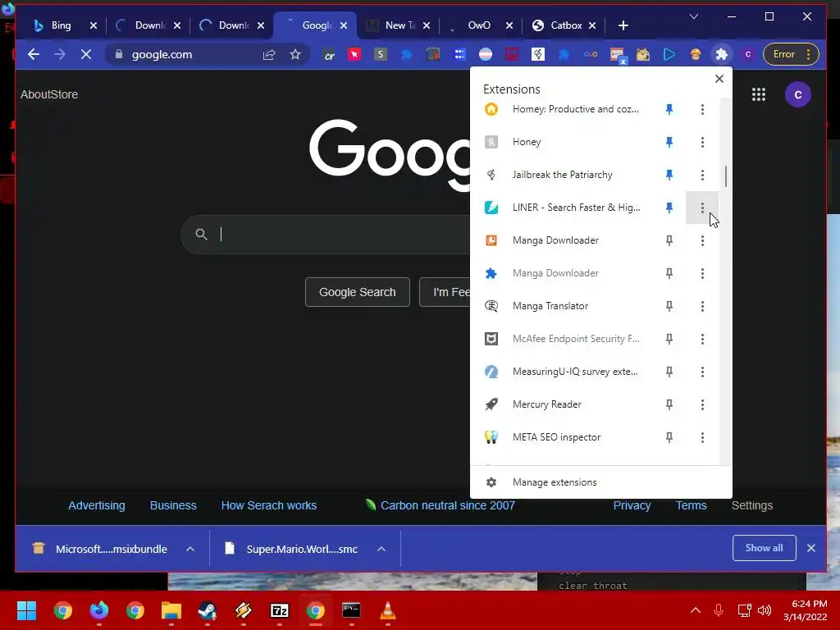Click the share page icon in address bar
The image size is (840, 630).
269,54
